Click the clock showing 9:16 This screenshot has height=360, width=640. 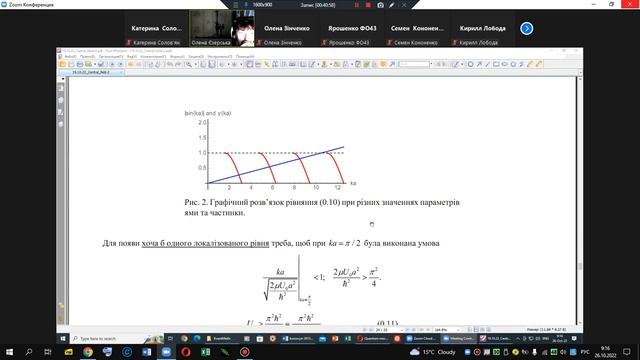(605, 351)
